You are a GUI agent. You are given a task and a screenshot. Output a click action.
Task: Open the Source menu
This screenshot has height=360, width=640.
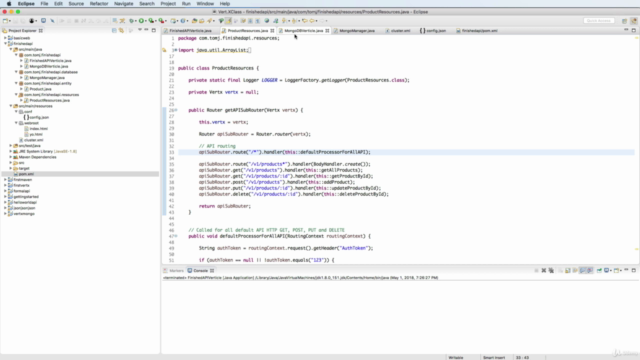tap(76, 4)
